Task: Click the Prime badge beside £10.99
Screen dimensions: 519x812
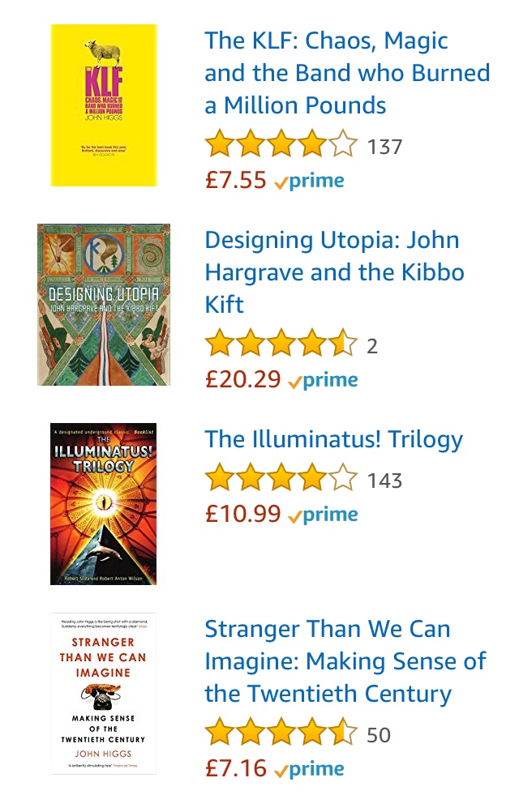Action: point(323,515)
